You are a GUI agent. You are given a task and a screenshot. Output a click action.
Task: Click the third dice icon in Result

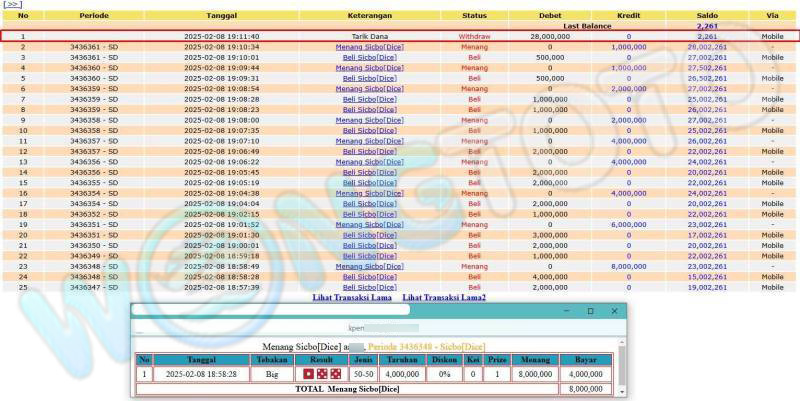pos(334,374)
